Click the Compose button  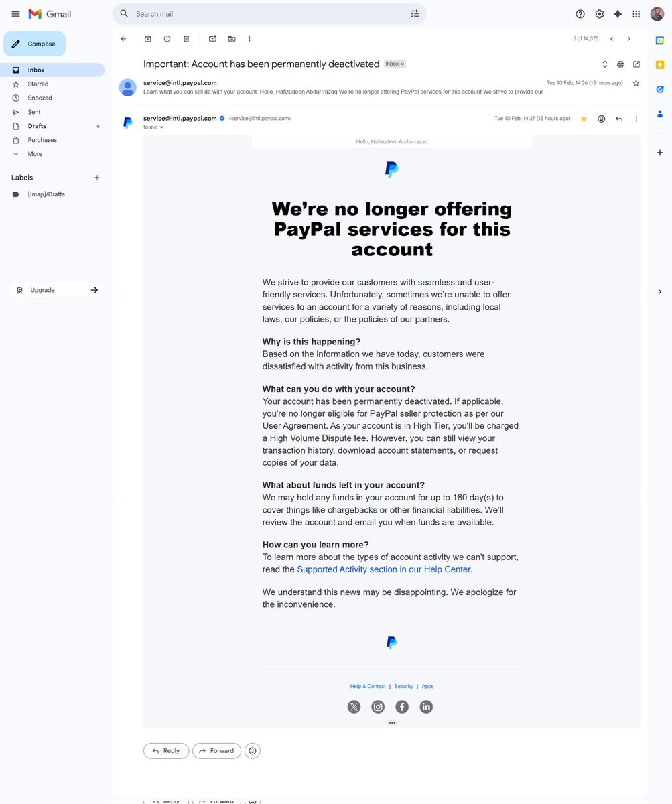point(35,44)
